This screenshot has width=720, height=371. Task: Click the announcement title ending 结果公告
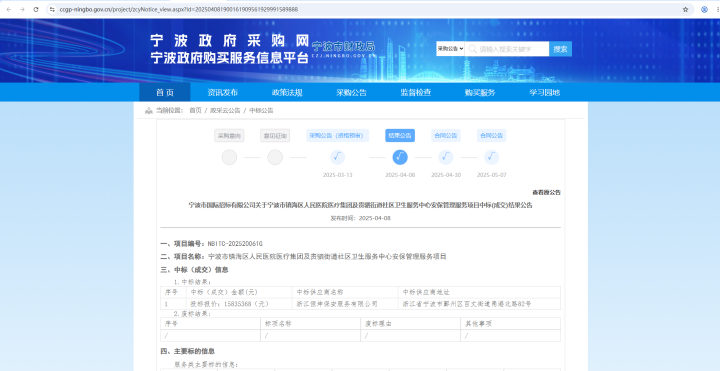click(x=360, y=205)
